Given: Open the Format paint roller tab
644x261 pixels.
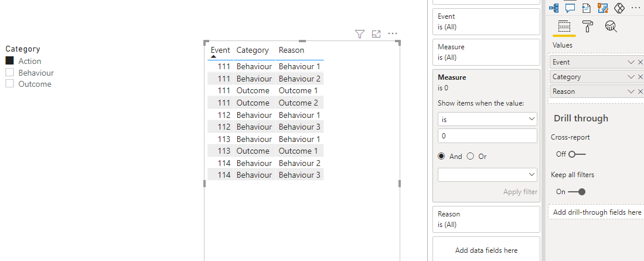Looking at the screenshot, I should pos(588,27).
